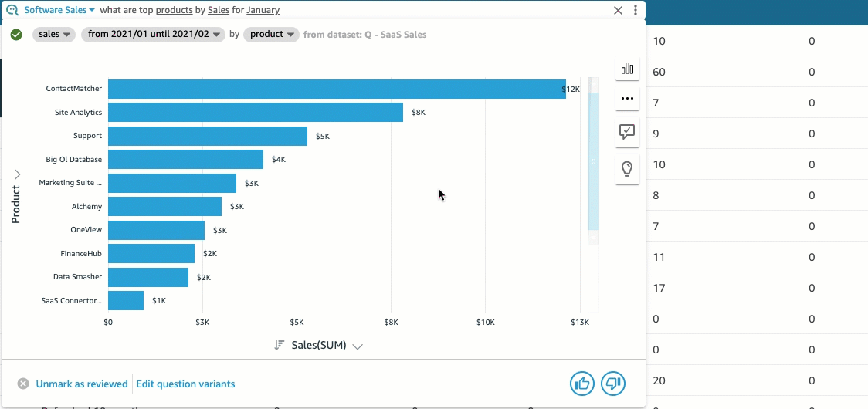Open Edit question variants link

(x=185, y=384)
